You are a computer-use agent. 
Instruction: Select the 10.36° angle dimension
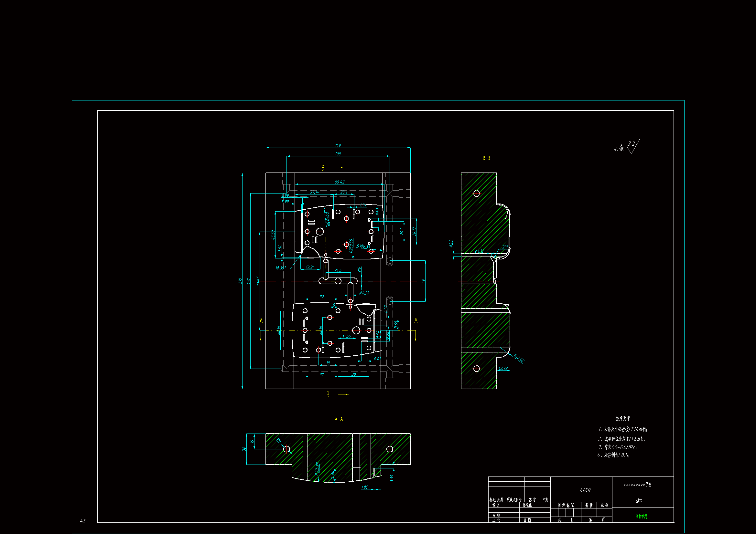281,268
